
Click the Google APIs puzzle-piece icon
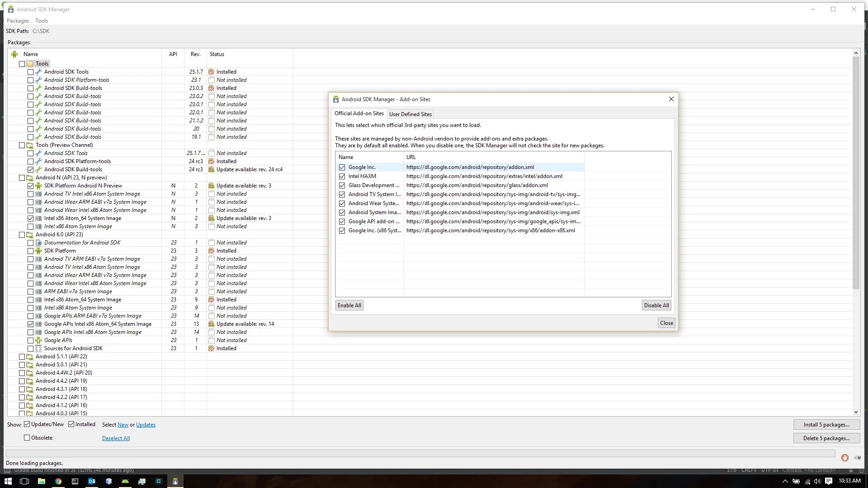39,340
